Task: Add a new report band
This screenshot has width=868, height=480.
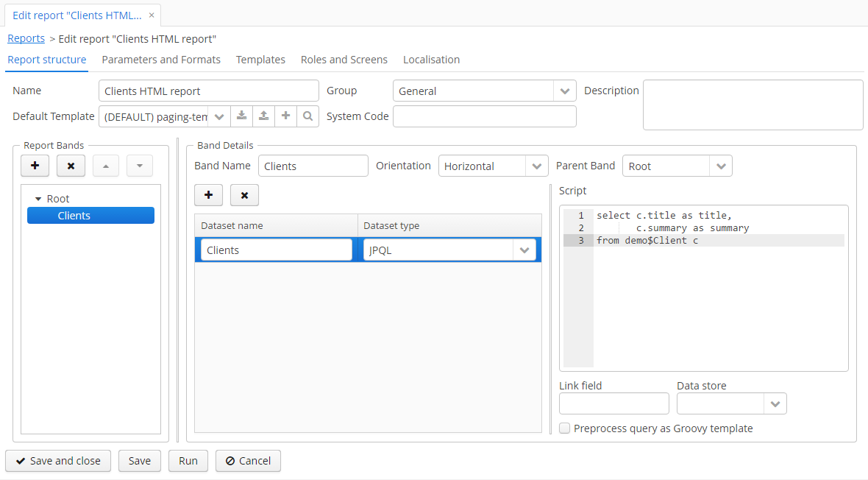Action: (x=35, y=166)
